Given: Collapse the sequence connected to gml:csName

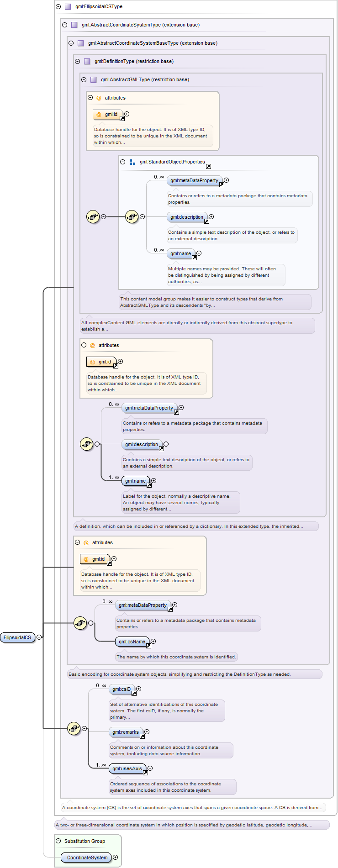Looking at the screenshot, I should (x=90, y=623).
